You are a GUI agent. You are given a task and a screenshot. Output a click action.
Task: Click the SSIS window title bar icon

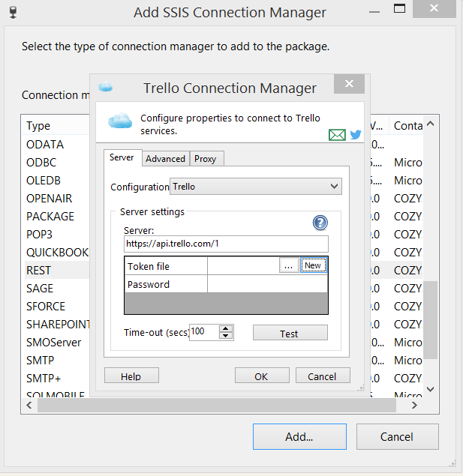pos(13,13)
